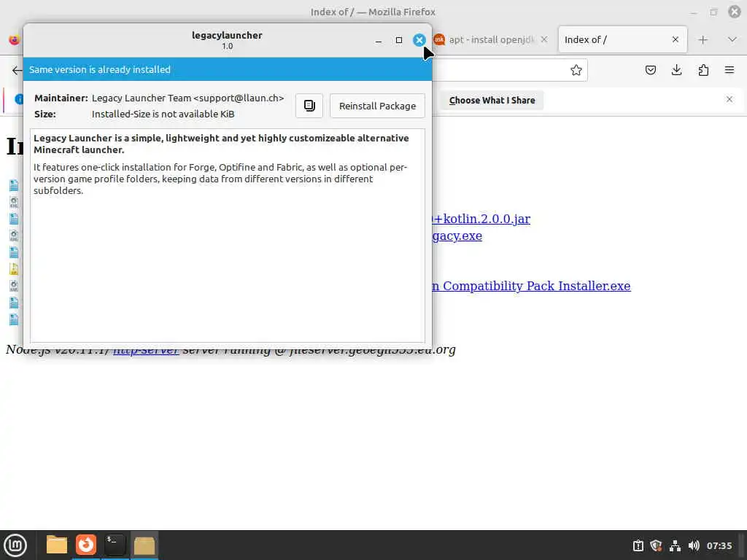This screenshot has height=560, width=747.
Task: Open a new Firefox tab with plus
Action: point(703,40)
